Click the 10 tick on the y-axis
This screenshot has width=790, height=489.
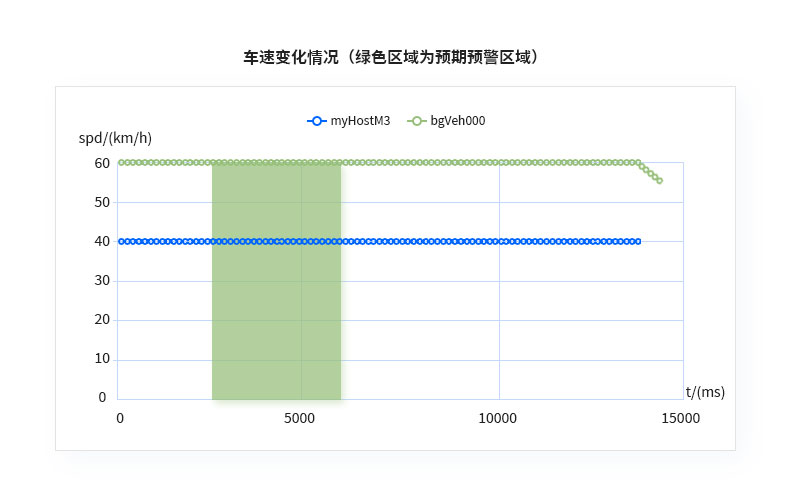[x=102, y=359]
